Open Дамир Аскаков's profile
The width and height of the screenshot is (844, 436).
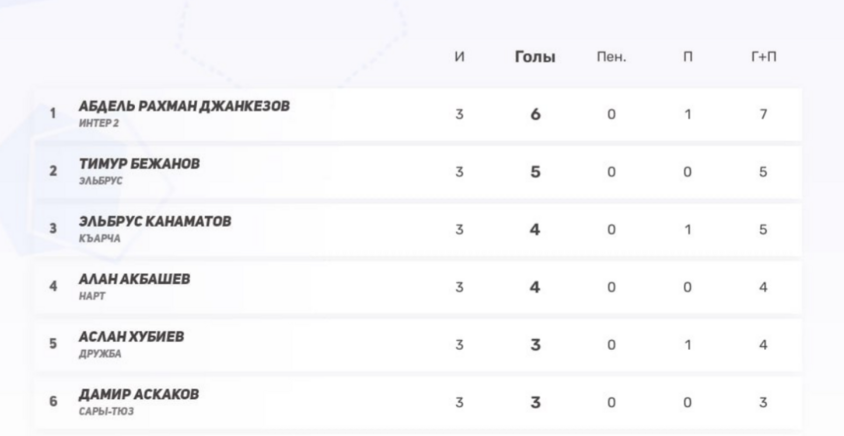coord(139,394)
